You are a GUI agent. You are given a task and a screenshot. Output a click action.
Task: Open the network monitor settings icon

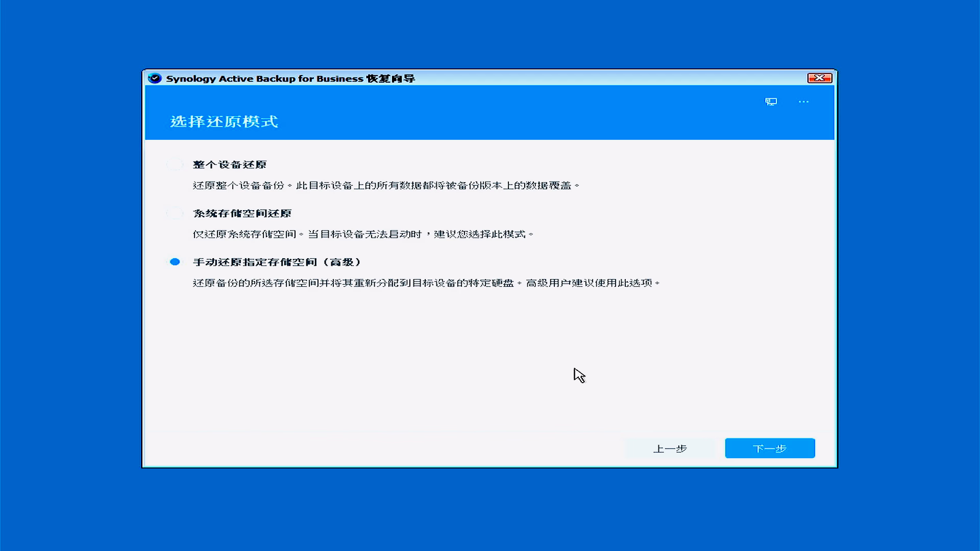click(771, 102)
